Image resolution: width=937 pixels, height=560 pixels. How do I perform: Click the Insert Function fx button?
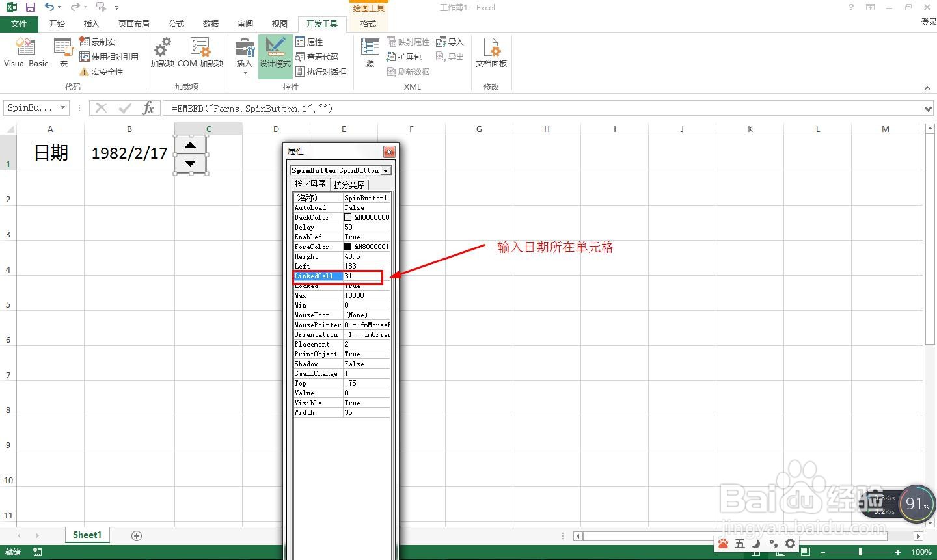(x=148, y=108)
